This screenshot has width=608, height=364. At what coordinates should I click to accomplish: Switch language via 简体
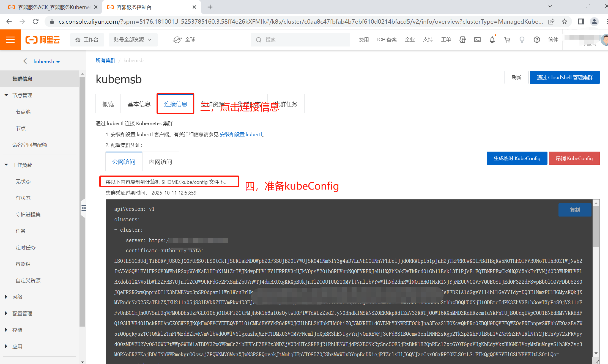point(553,40)
